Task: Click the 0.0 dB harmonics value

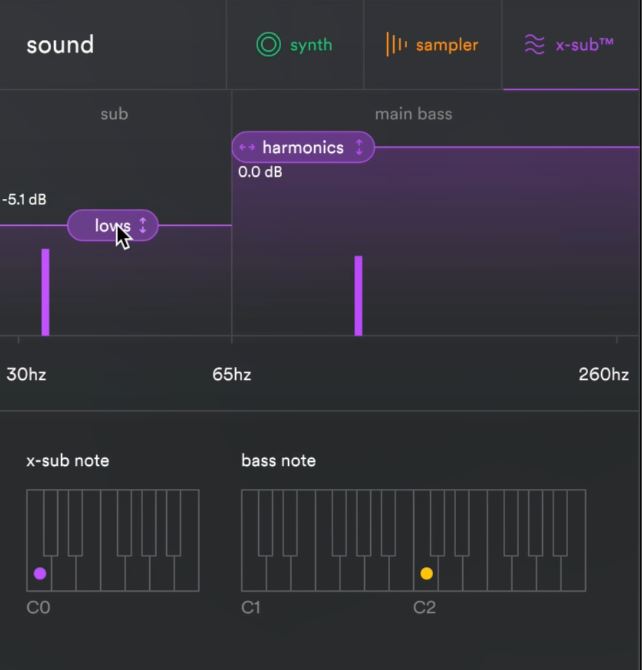Action: click(x=260, y=172)
